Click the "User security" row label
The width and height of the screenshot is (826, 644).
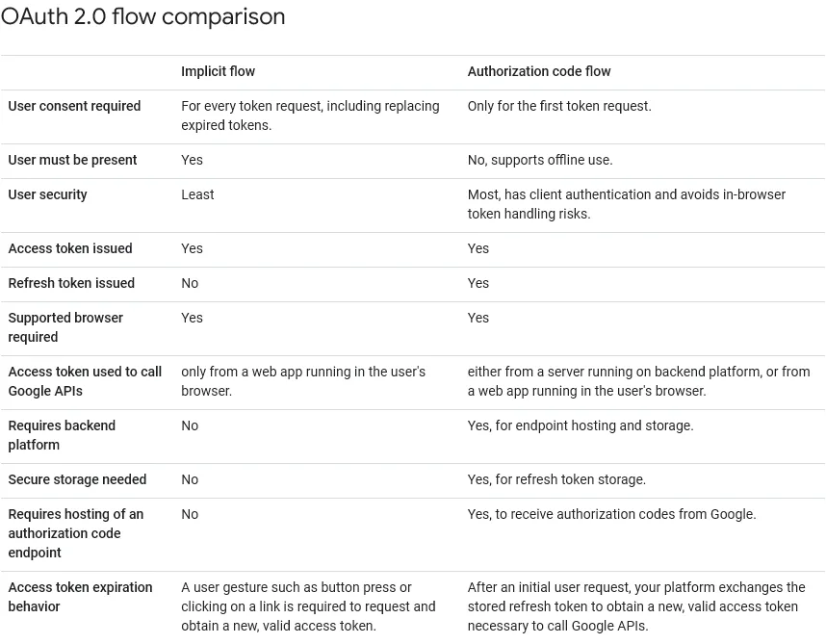[x=47, y=194]
